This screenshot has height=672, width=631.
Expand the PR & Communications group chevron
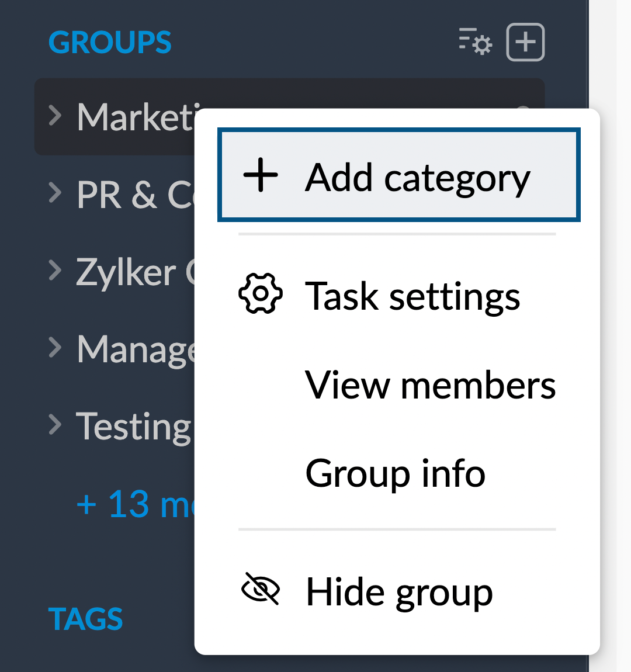tap(54, 193)
